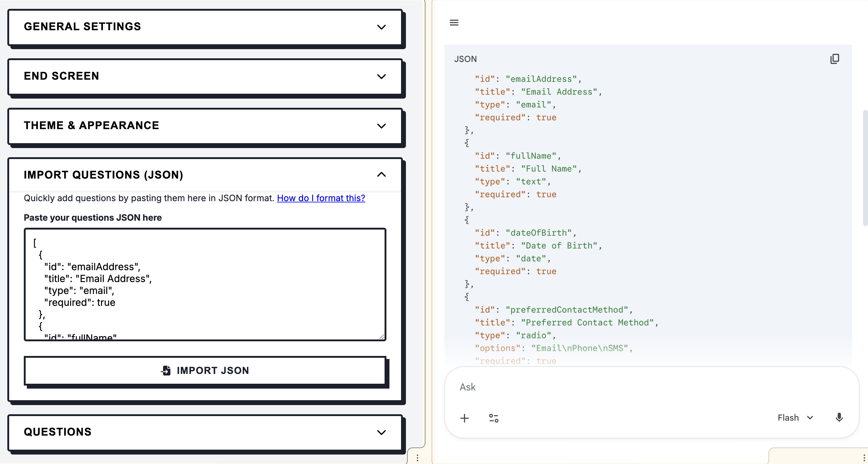
Task: Open the tools icon in the prompt bar
Action: click(x=494, y=418)
